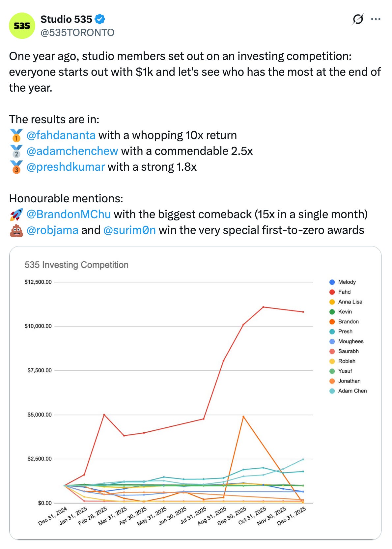The width and height of the screenshot is (392, 549).
Task: Click the rocket emoji
Action: click(x=16, y=214)
